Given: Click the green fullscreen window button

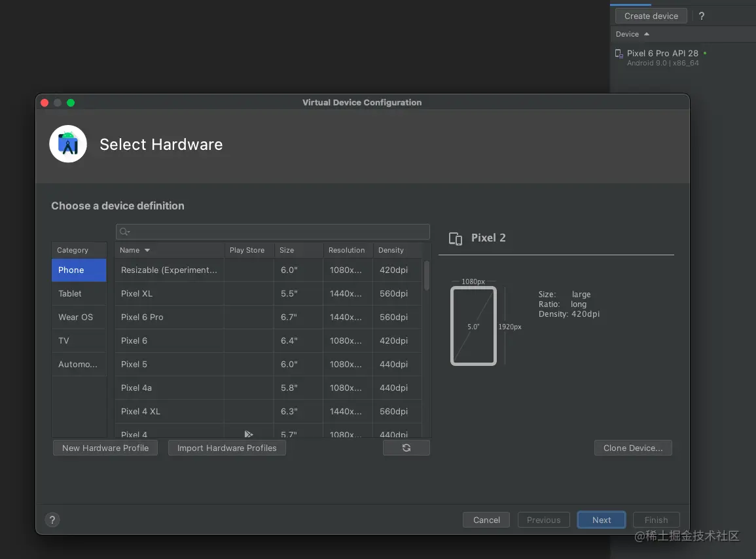Looking at the screenshot, I should pyautogui.click(x=71, y=103).
